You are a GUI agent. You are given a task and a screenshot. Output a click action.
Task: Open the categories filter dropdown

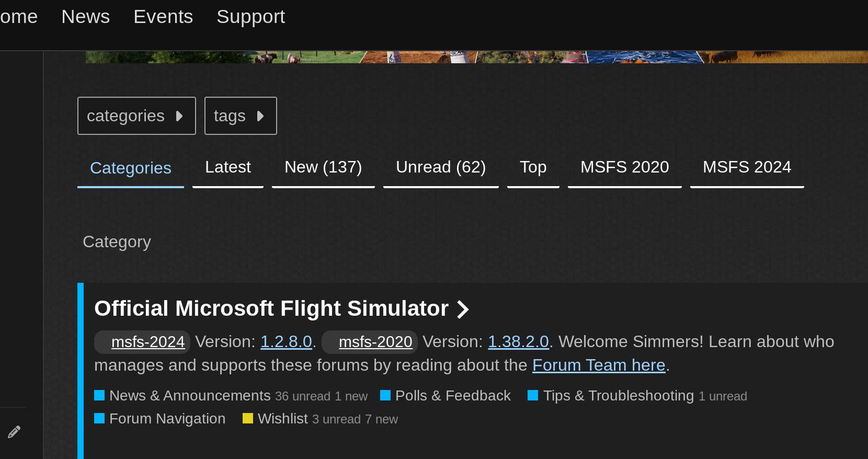[x=136, y=116]
